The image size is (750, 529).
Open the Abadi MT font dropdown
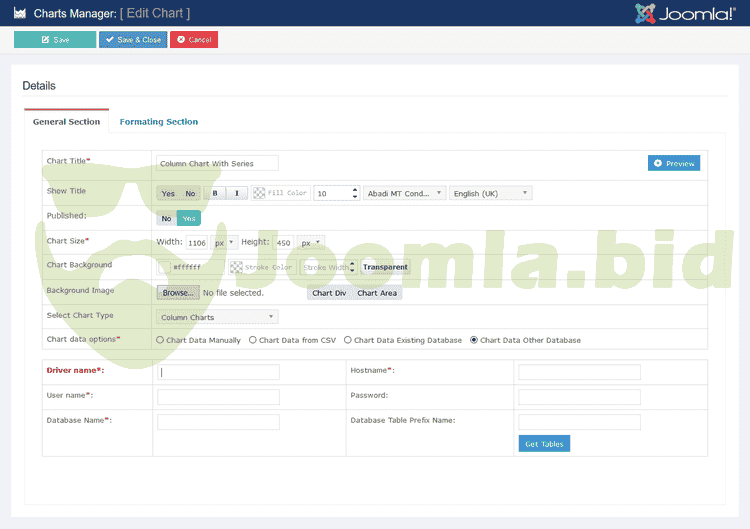(405, 193)
